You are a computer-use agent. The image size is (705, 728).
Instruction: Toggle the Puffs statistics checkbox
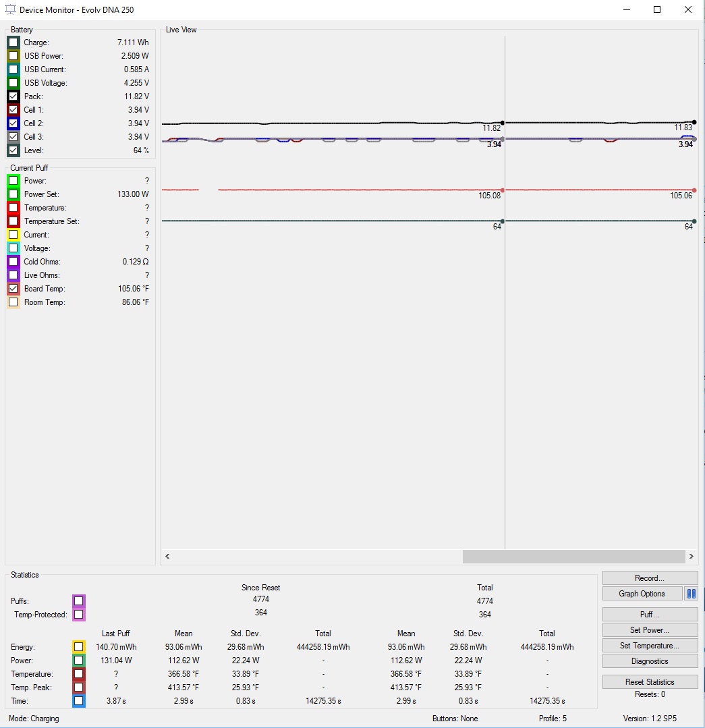(79, 600)
